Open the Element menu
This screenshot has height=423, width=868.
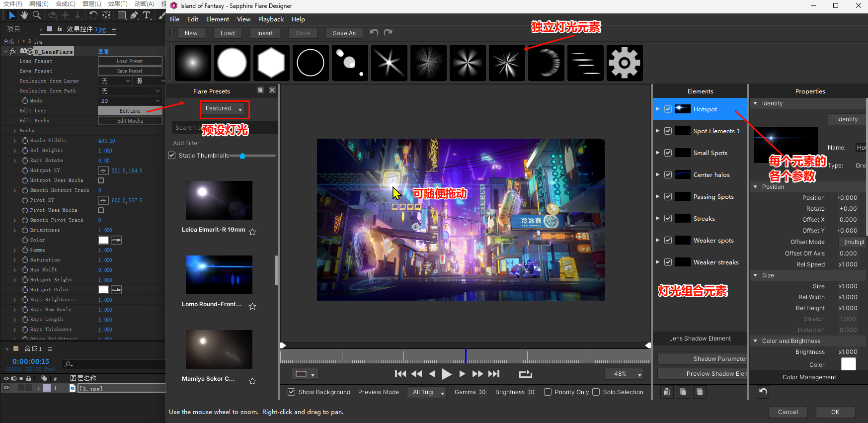tap(218, 19)
